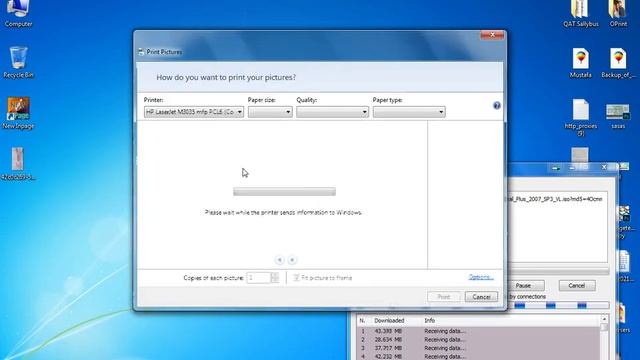Click the previous page arrow in preview
Image resolution: width=640 pixels, height=360 pixels.
tap(279, 260)
